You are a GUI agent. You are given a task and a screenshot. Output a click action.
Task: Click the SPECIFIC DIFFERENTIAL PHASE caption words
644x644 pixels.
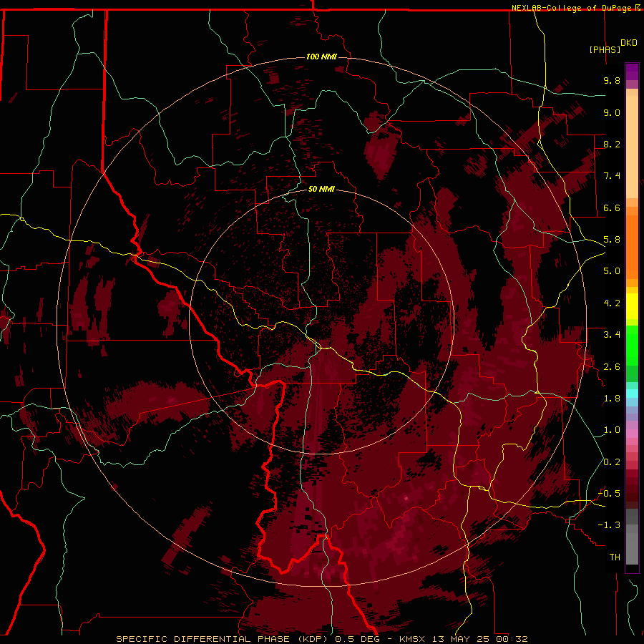click(x=203, y=639)
